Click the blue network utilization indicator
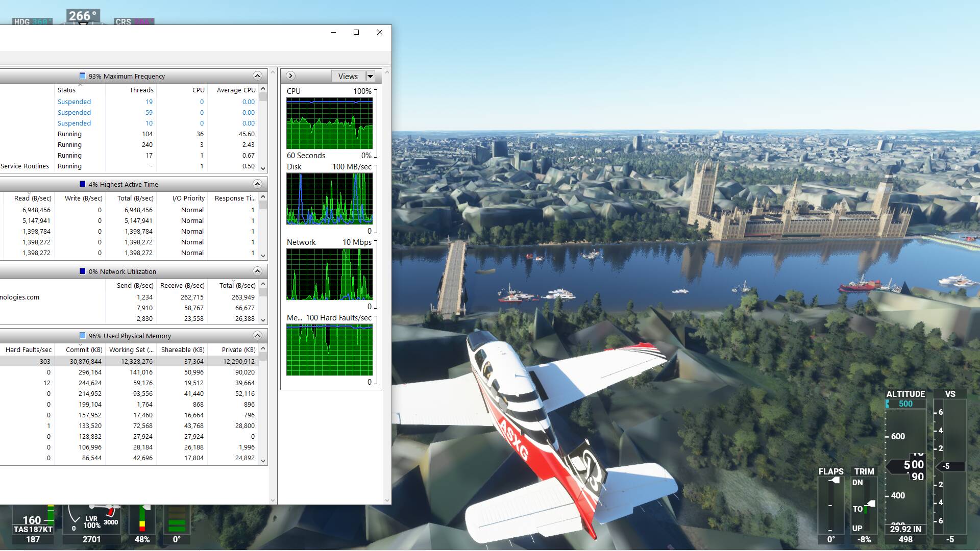The height and width of the screenshot is (551, 980). tap(83, 271)
